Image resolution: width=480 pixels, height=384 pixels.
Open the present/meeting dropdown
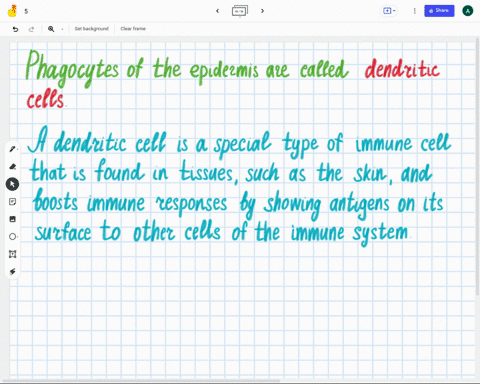click(x=389, y=11)
